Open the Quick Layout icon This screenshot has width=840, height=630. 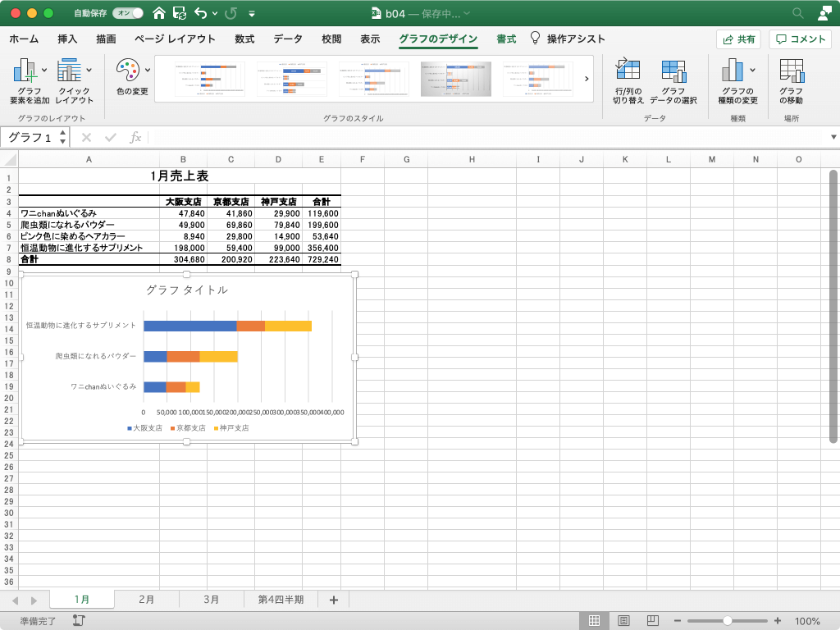69,71
